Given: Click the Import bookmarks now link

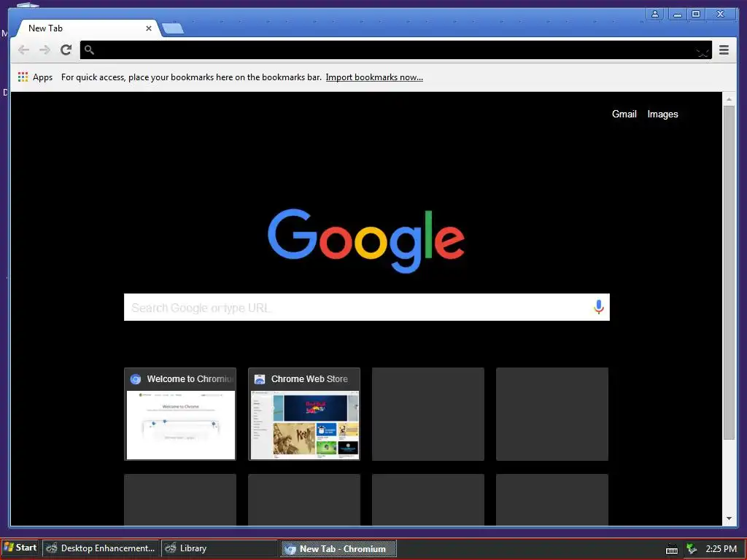Looking at the screenshot, I should point(374,77).
